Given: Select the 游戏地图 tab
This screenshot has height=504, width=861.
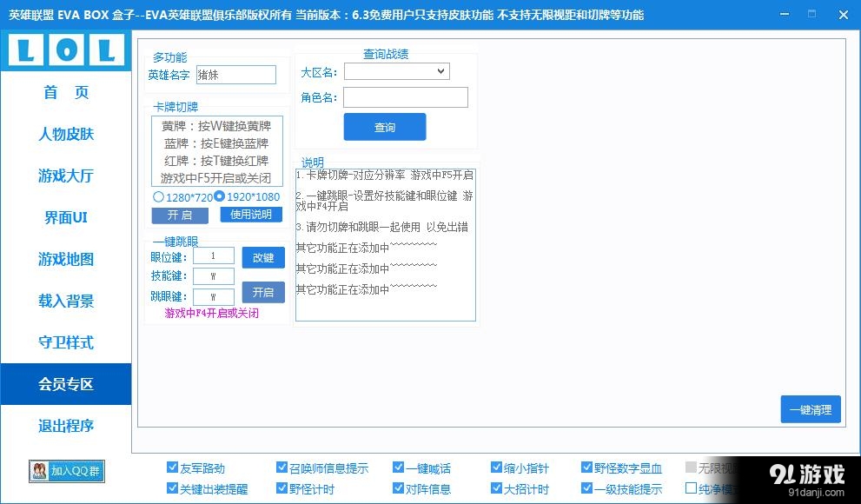Looking at the screenshot, I should (x=66, y=259).
